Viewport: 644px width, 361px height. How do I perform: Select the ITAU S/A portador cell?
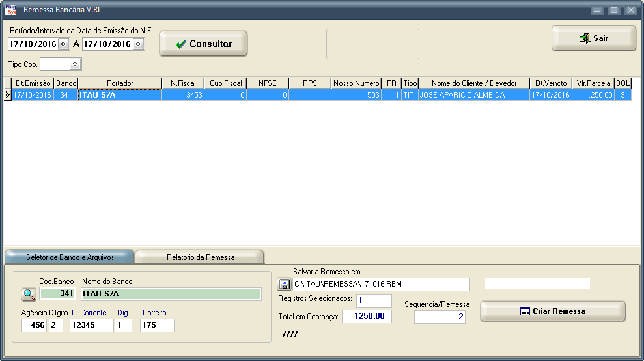[x=120, y=95]
